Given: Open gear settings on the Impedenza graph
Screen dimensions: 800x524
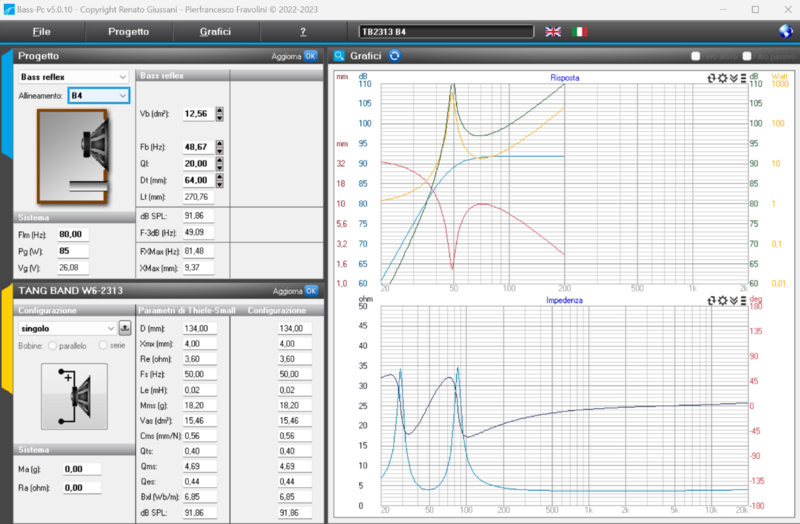Looking at the screenshot, I should pyautogui.click(x=722, y=300).
